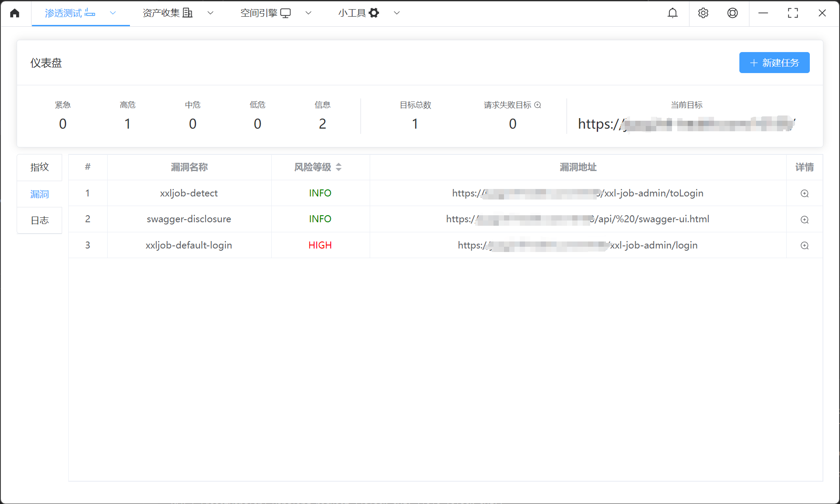Screen dimensions: 840x504
Task: Toggle fullscreen window icon
Action: coord(792,13)
